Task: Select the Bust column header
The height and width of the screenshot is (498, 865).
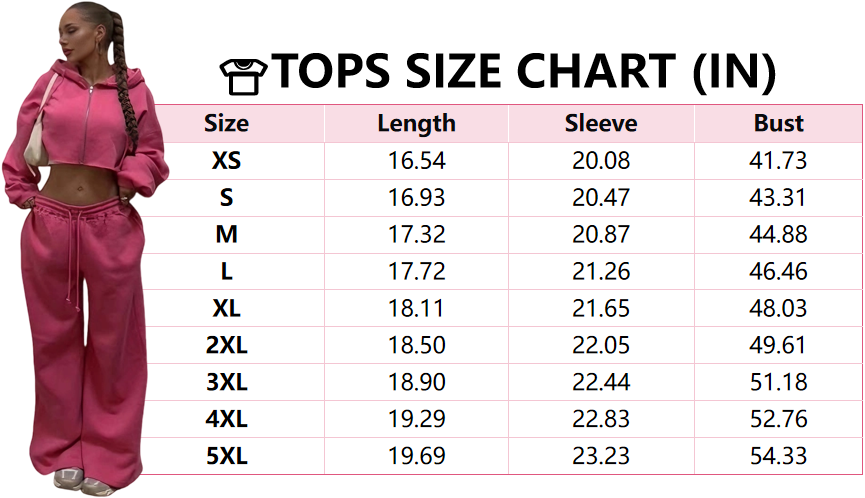Action: pos(778,124)
